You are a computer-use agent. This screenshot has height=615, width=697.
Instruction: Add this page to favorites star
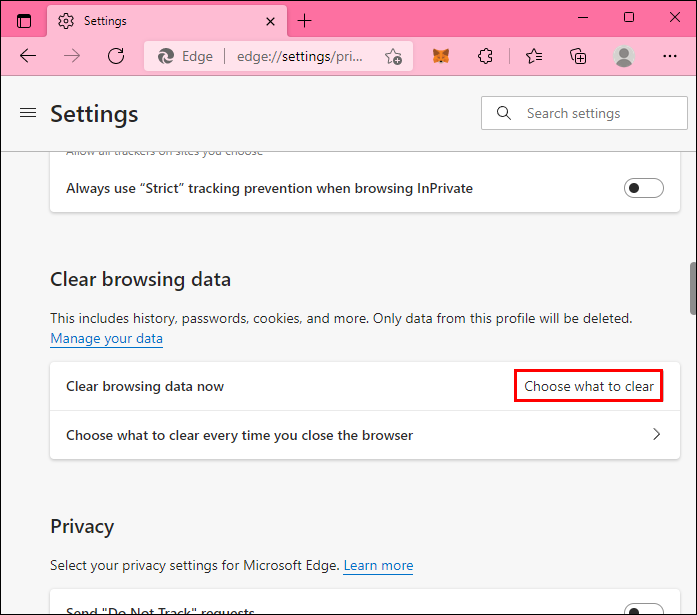pos(393,57)
